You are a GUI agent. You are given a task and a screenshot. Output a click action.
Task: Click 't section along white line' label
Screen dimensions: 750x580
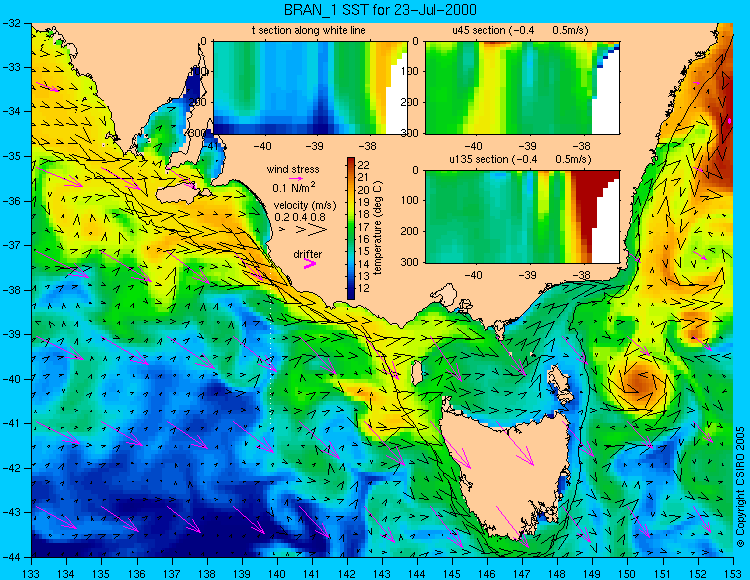pos(309,30)
